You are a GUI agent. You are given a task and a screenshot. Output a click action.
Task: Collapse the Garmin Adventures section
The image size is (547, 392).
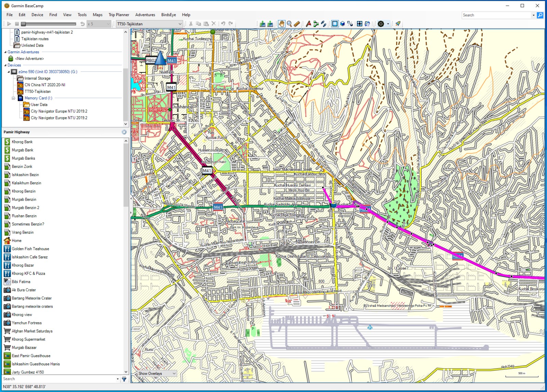[5, 52]
